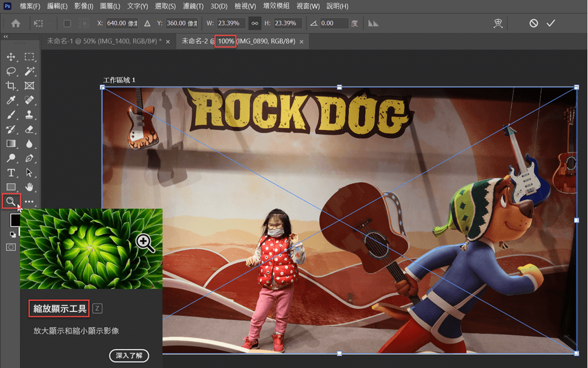Click the Home icon in options bar
588x368 pixels.
pyautogui.click(x=16, y=23)
